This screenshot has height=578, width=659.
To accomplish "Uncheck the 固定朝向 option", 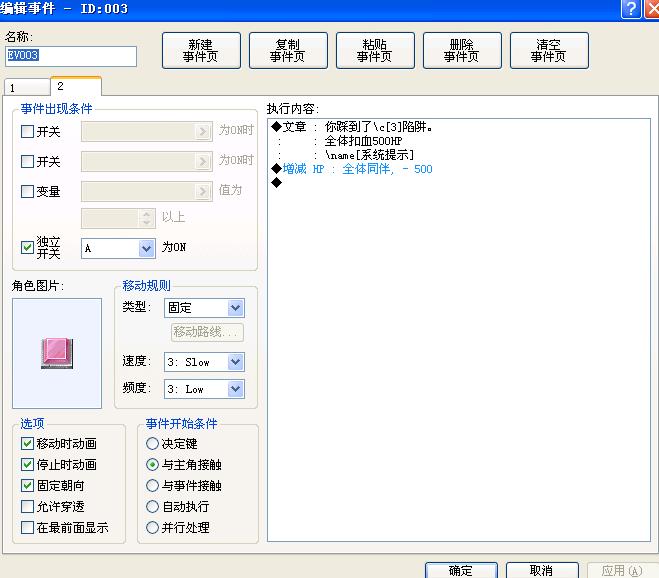I will (27, 486).
